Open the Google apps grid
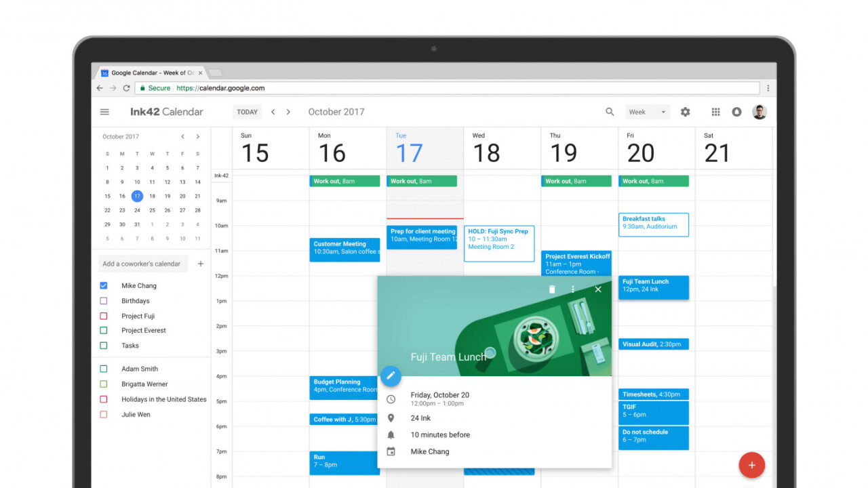 tap(715, 112)
